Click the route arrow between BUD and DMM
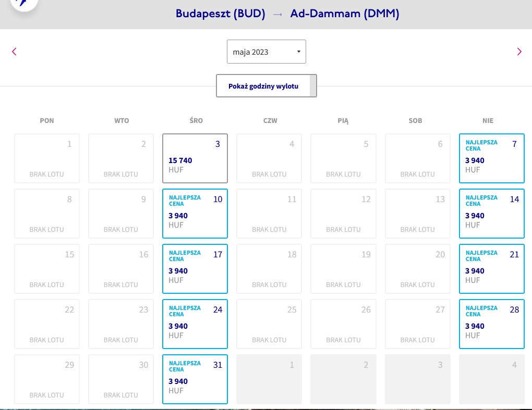The width and height of the screenshot is (532, 410). tap(277, 14)
